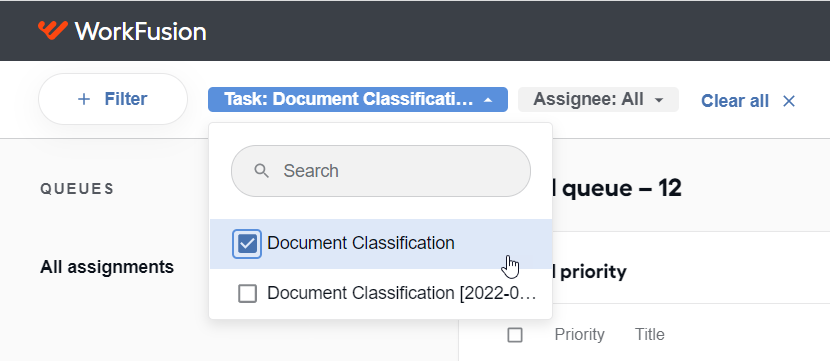This screenshot has width=830, height=361.
Task: Click the caret arrow on Task filter chip
Action: click(489, 100)
